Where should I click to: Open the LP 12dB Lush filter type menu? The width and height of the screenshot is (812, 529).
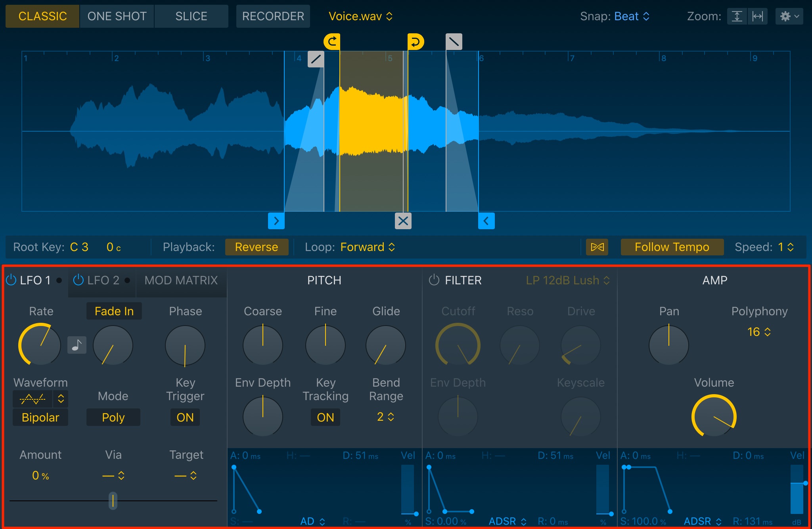(x=568, y=280)
